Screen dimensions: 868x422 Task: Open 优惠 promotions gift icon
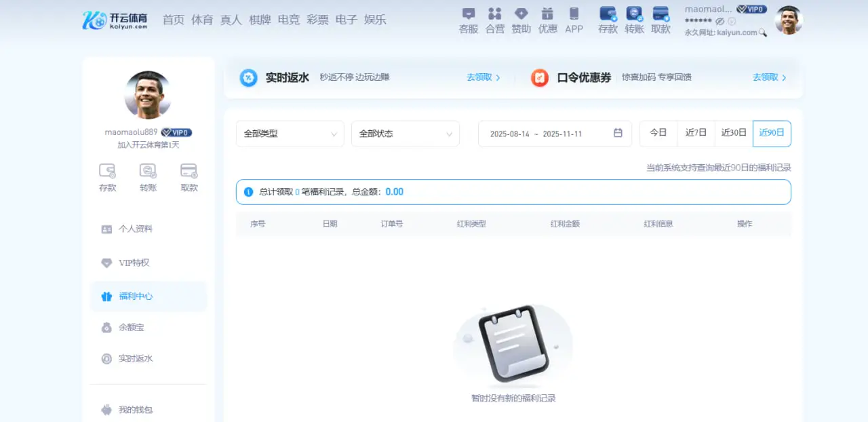547,14
